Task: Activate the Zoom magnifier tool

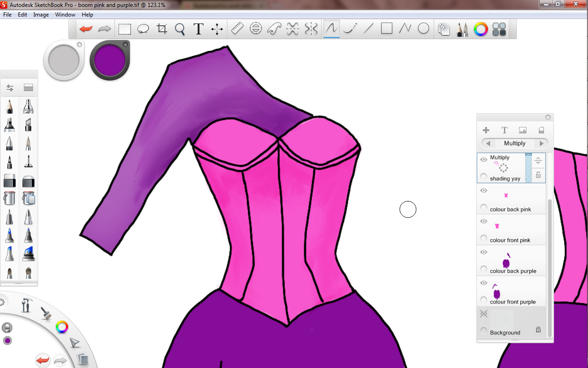Action: tap(180, 29)
